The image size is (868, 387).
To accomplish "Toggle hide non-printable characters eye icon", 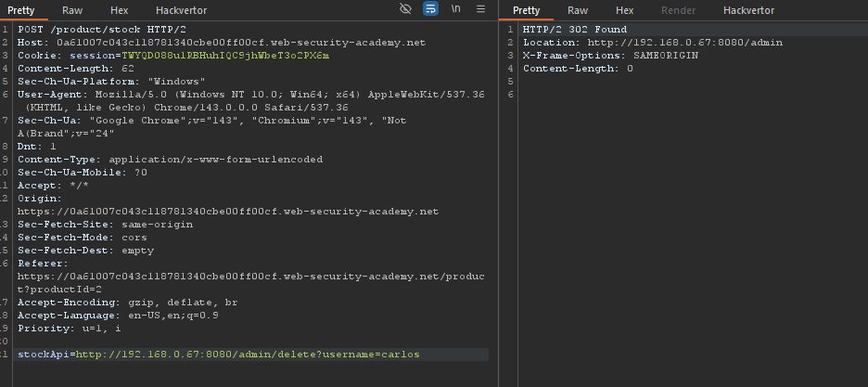I will [405, 9].
